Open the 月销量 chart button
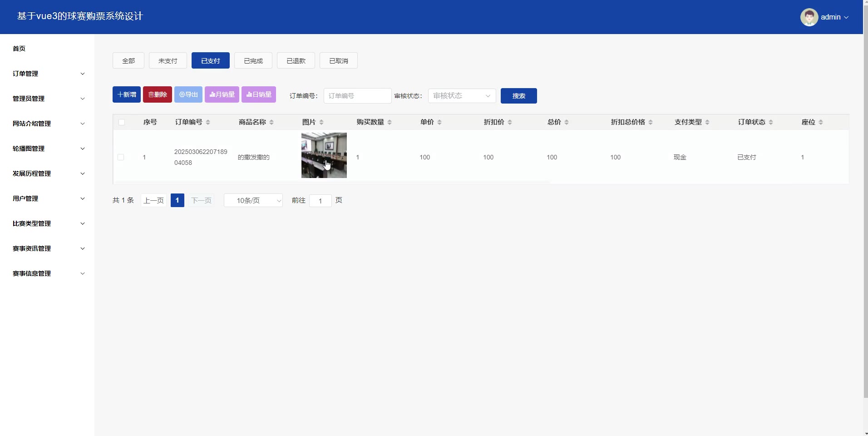868x436 pixels. (x=222, y=94)
